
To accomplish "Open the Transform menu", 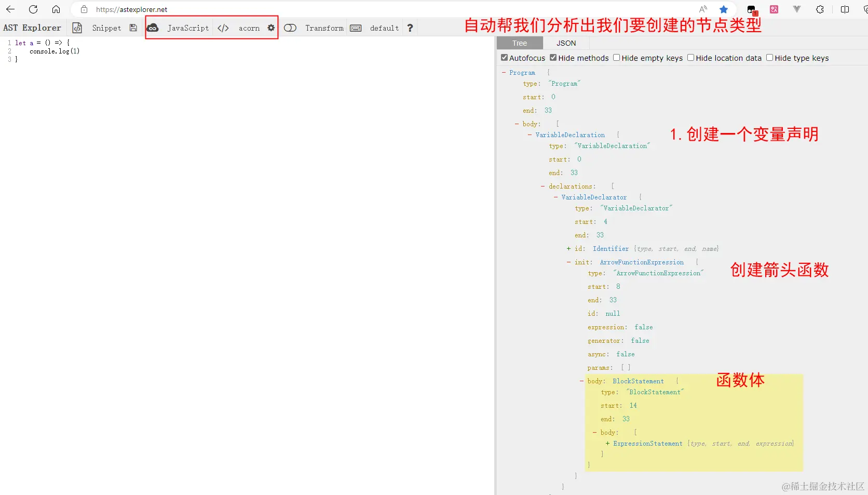I will 324,28.
